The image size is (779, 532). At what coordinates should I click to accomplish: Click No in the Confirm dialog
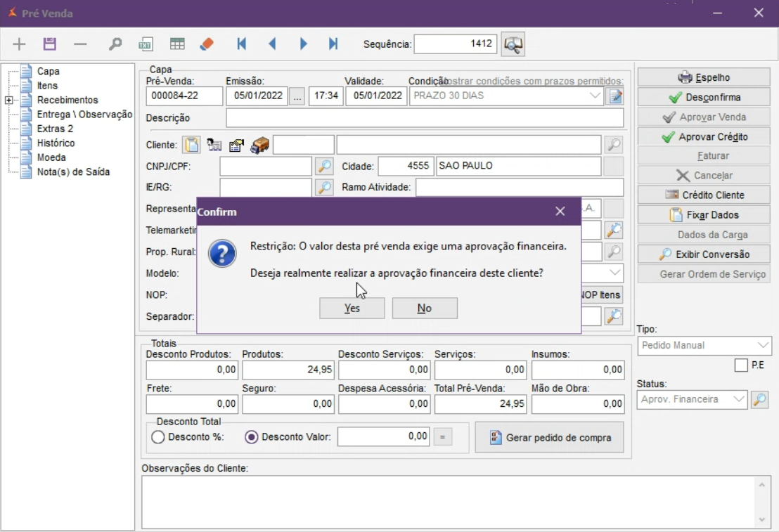(425, 309)
